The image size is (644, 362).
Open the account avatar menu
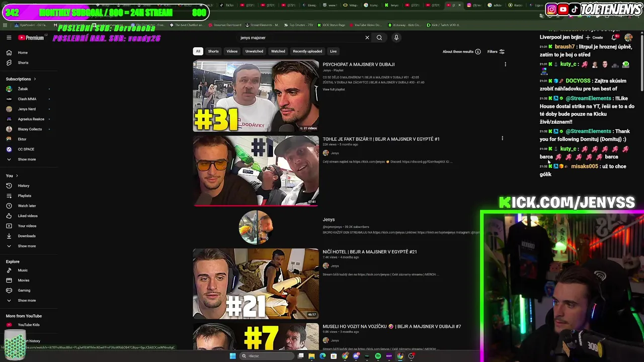point(628,38)
